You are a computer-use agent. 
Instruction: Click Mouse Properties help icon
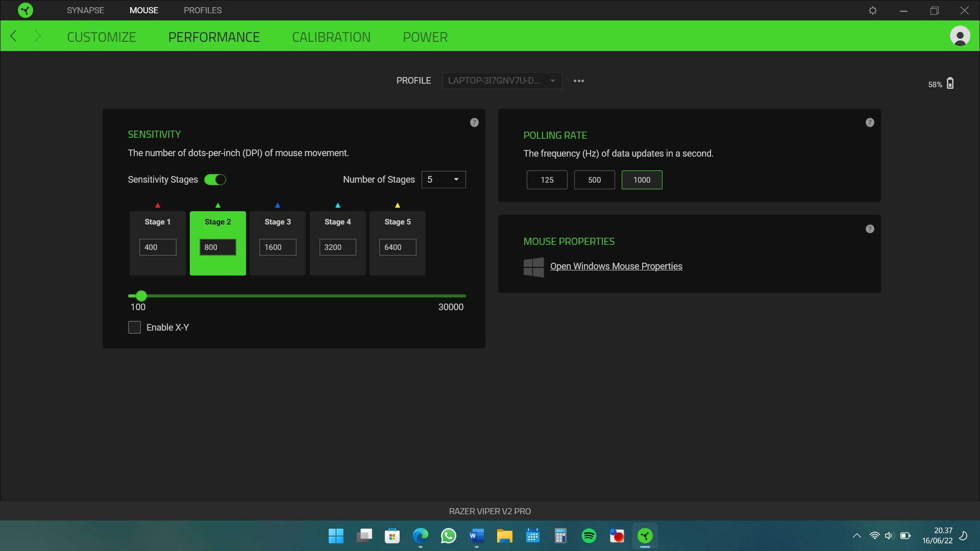point(870,229)
